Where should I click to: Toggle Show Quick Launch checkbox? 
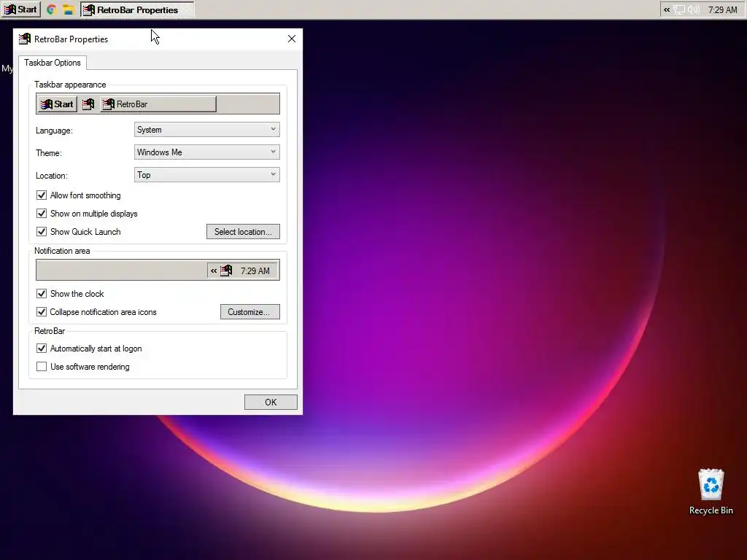[x=42, y=231]
